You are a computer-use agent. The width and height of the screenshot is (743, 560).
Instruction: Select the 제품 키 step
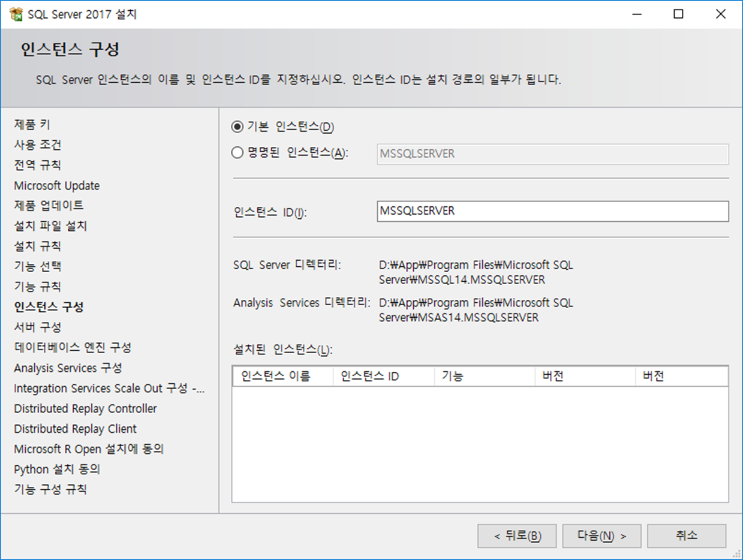32,125
